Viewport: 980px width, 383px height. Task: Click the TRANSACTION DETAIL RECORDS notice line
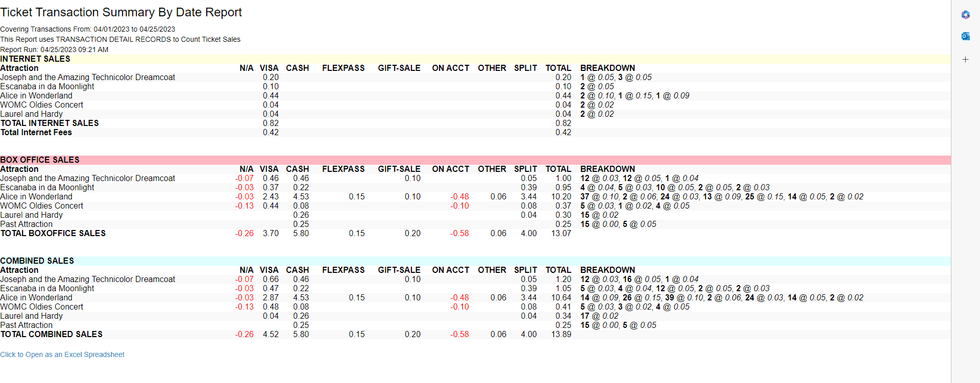tap(120, 39)
